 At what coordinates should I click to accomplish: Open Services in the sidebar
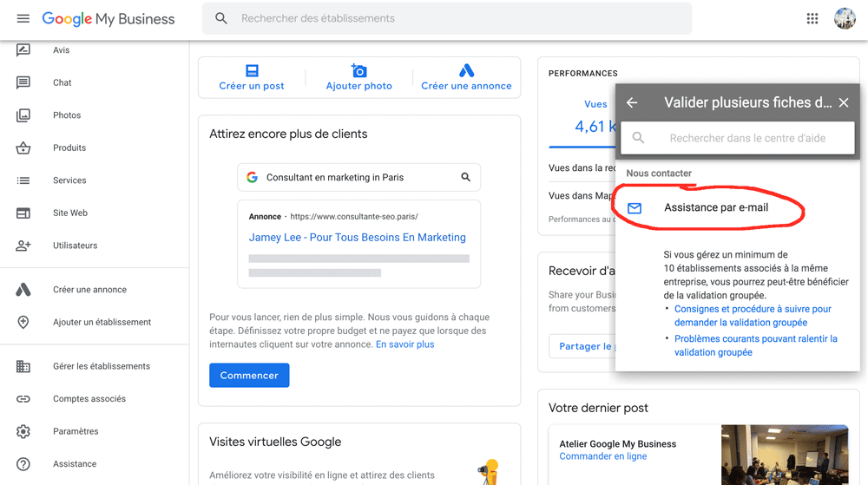pos(69,180)
